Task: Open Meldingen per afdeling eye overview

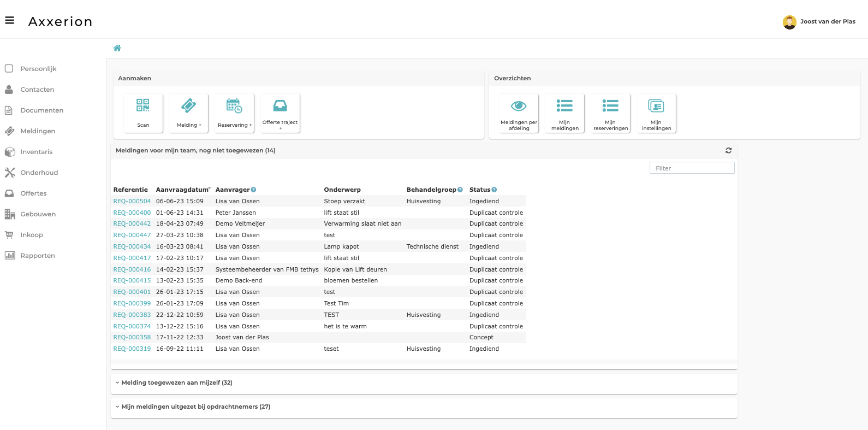Action: tap(519, 113)
